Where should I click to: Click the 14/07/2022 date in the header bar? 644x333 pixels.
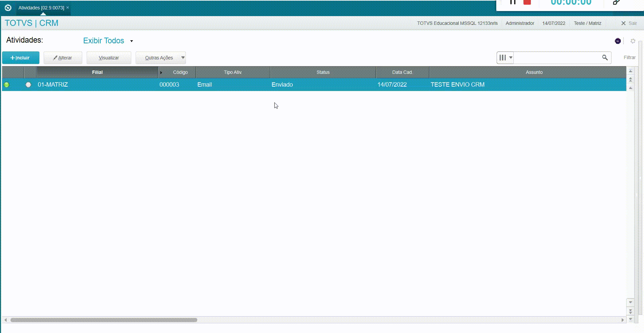pyautogui.click(x=554, y=23)
